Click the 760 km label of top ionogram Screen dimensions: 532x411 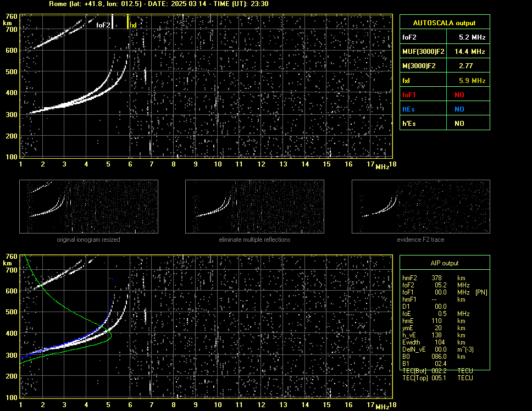point(12,16)
